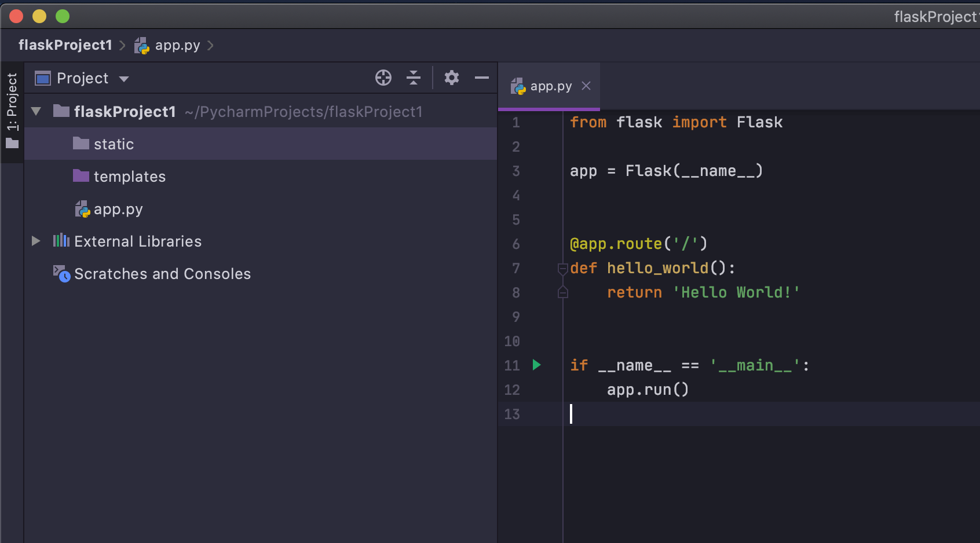The width and height of the screenshot is (980, 543).
Task: Click the red close window button
Action: [x=16, y=16]
